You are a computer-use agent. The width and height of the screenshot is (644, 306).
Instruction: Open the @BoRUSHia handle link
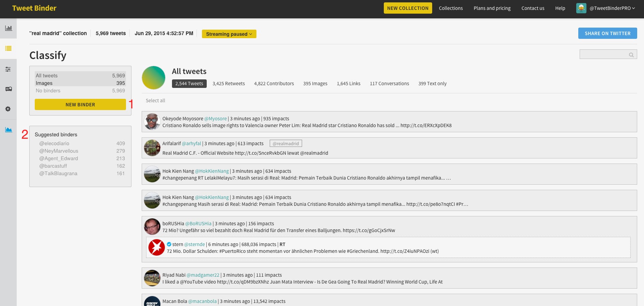[198, 224]
